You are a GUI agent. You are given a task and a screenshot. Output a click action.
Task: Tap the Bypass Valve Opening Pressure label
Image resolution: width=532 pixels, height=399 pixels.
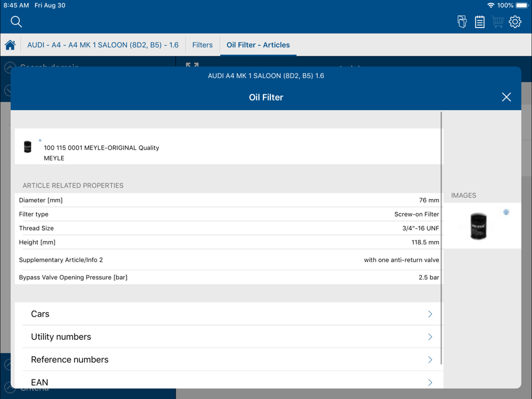point(73,277)
